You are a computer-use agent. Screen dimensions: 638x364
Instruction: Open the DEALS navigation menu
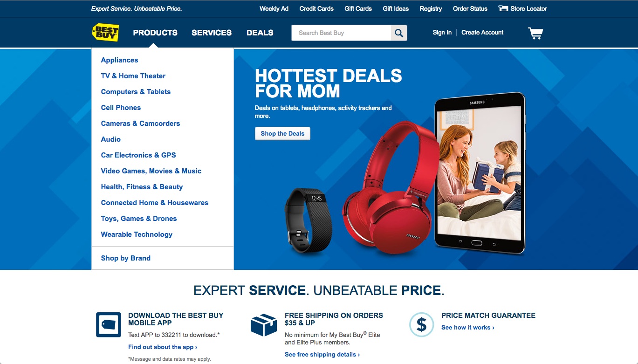tap(260, 33)
